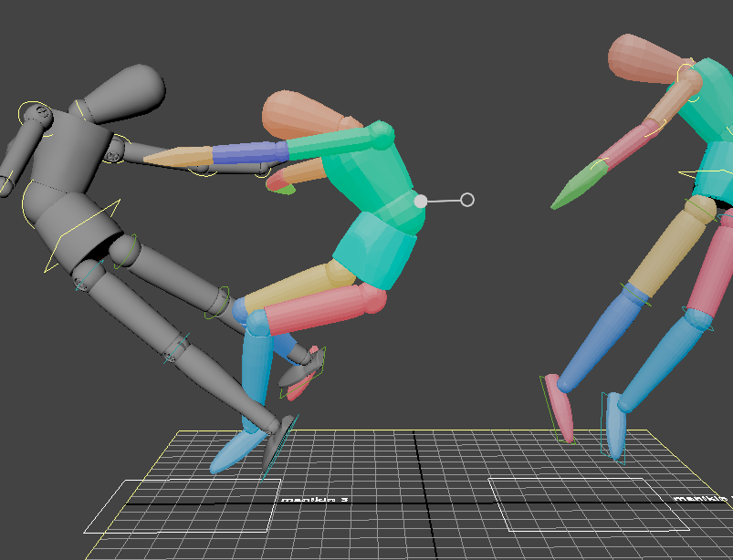Select the right mannequin's yellow thigh

668,247
